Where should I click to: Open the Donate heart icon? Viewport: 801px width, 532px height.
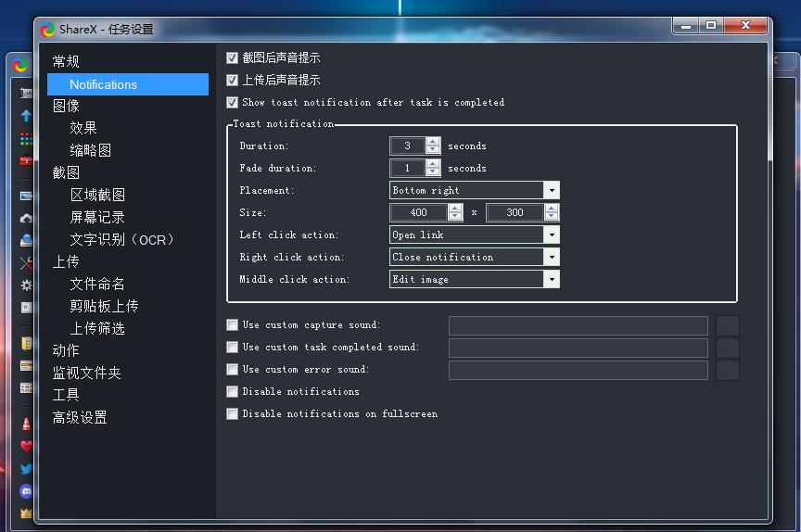(26, 446)
